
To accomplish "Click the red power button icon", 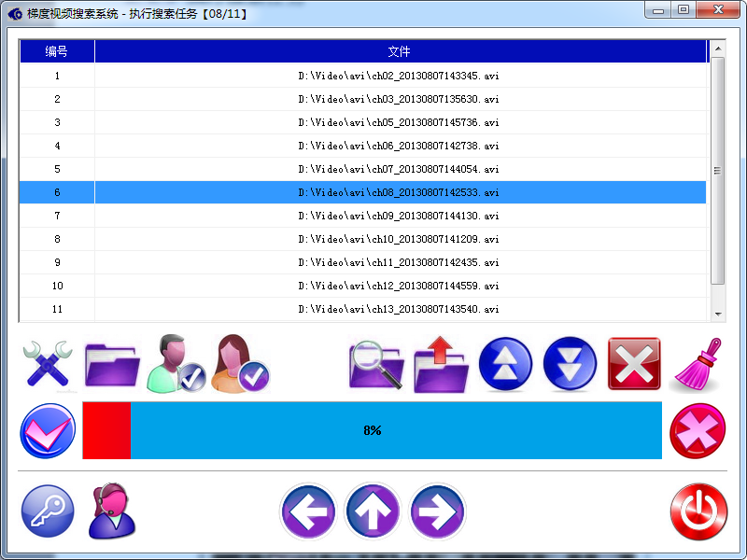I will (698, 511).
